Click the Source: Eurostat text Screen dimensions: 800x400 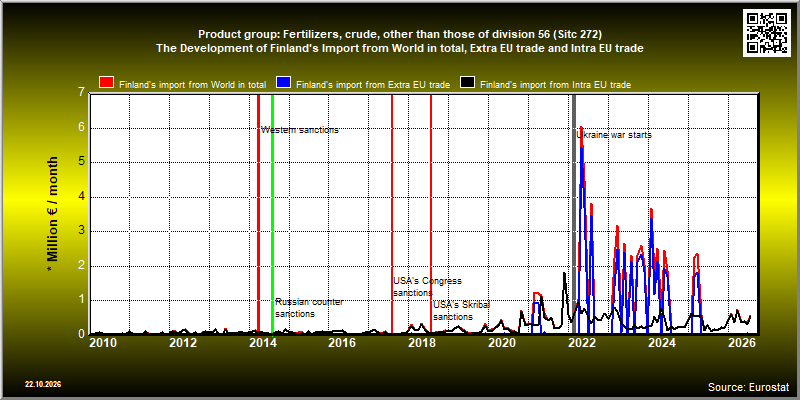click(x=748, y=386)
